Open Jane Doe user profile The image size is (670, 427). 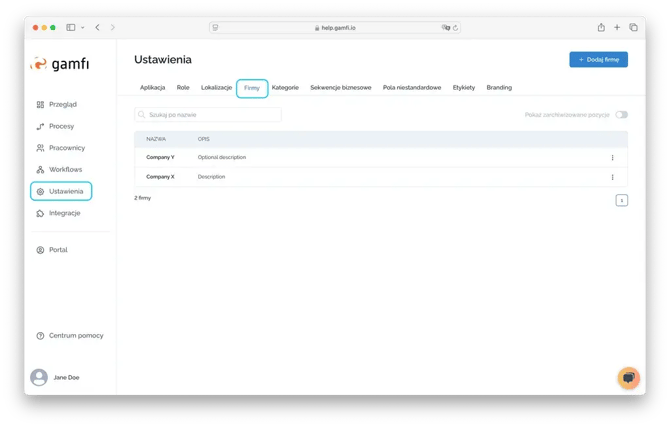[x=67, y=377]
